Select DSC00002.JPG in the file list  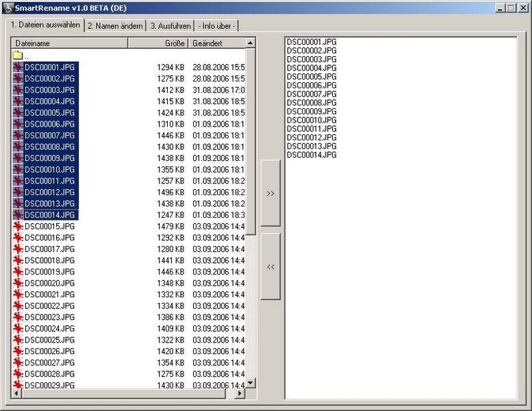pyautogui.click(x=49, y=79)
